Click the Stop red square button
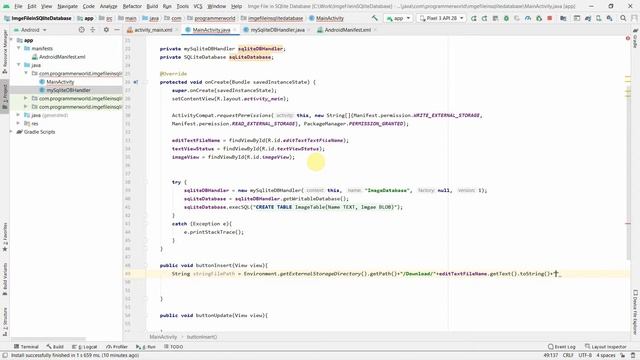Screen dimensions: 640x360 point(550,18)
